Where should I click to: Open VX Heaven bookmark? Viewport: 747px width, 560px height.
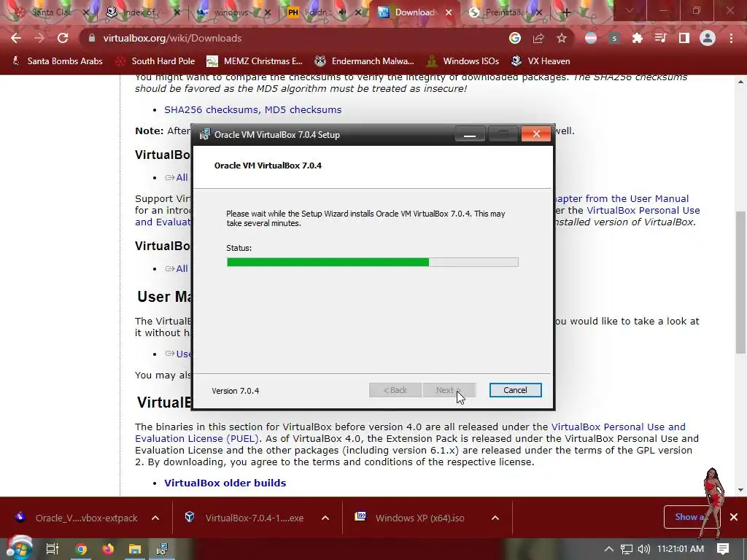coord(541,61)
